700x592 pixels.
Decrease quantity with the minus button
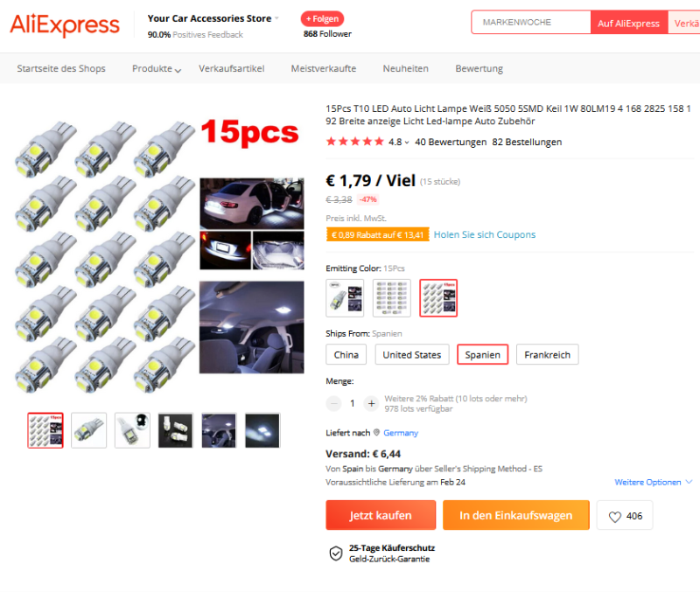[x=333, y=403]
